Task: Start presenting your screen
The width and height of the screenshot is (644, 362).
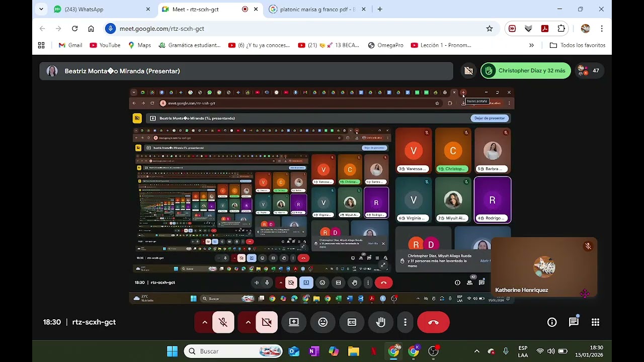Action: coord(294,322)
